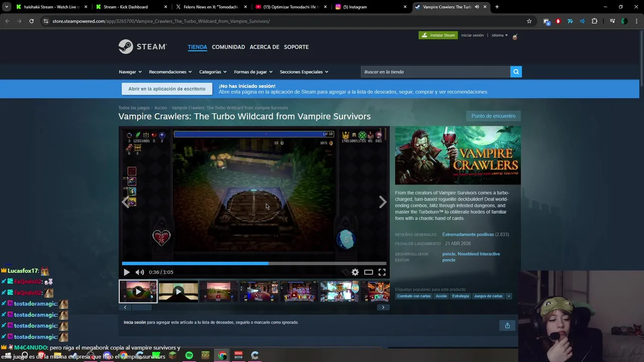
Task: Expand the Recomendaciones dropdown
Action: 170,72
